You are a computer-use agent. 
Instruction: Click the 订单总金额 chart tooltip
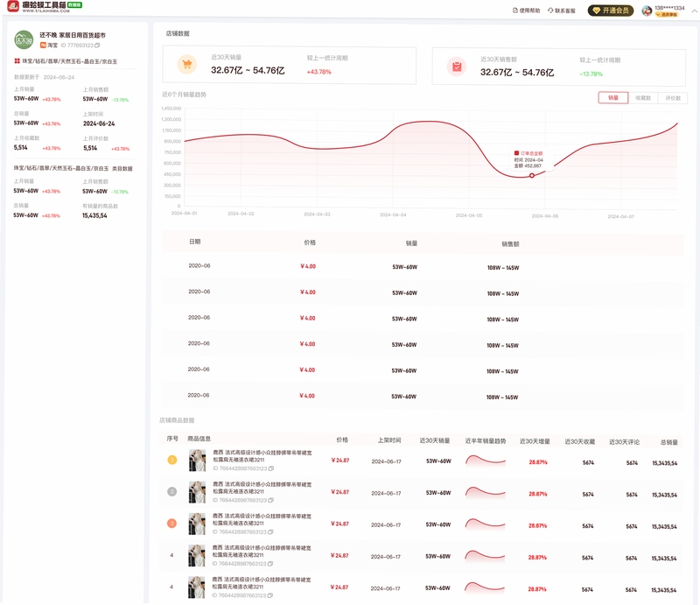[531, 159]
